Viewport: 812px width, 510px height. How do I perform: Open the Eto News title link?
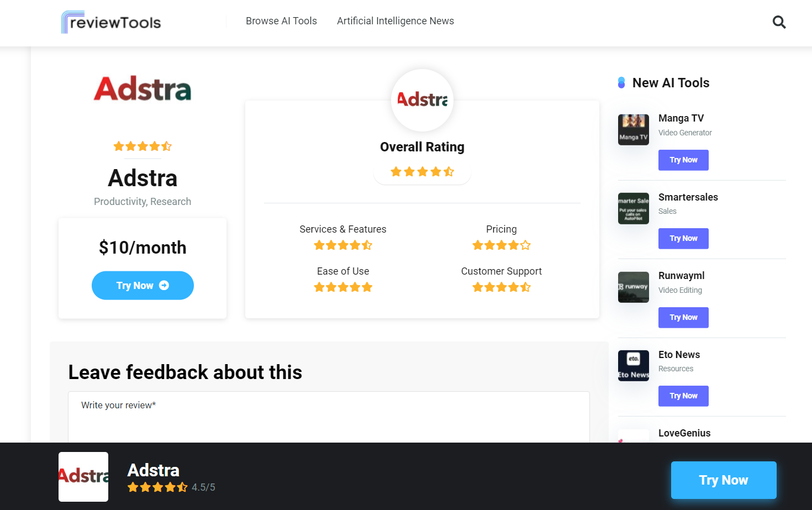tap(679, 355)
